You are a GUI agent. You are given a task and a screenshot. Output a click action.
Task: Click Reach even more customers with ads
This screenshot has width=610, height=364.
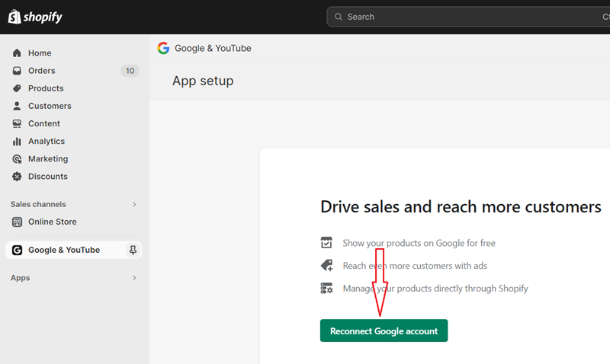[415, 266]
